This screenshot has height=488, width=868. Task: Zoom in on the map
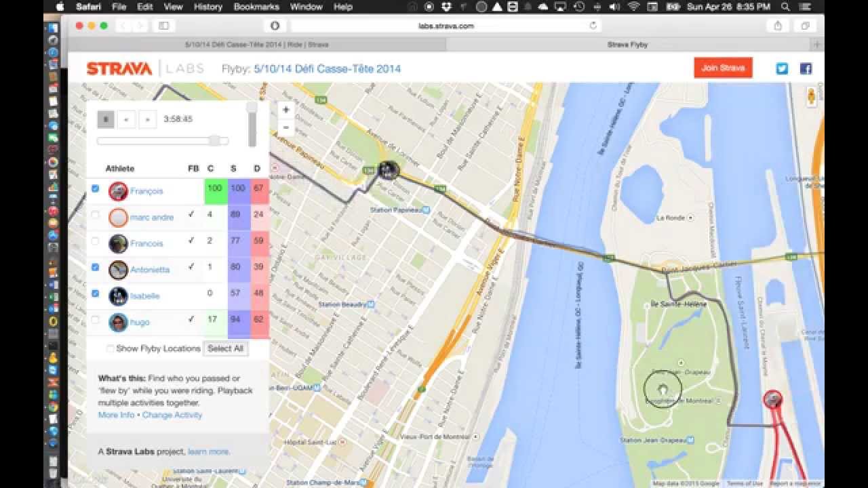pyautogui.click(x=286, y=110)
